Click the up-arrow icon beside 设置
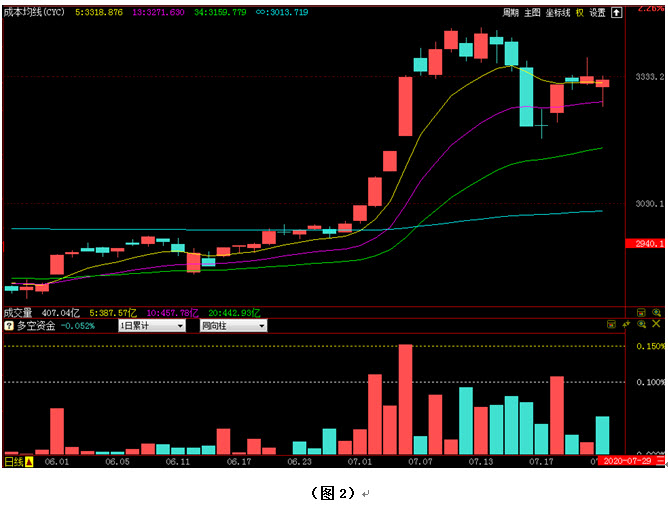Image resolution: width=668 pixels, height=512 pixels. [x=616, y=13]
